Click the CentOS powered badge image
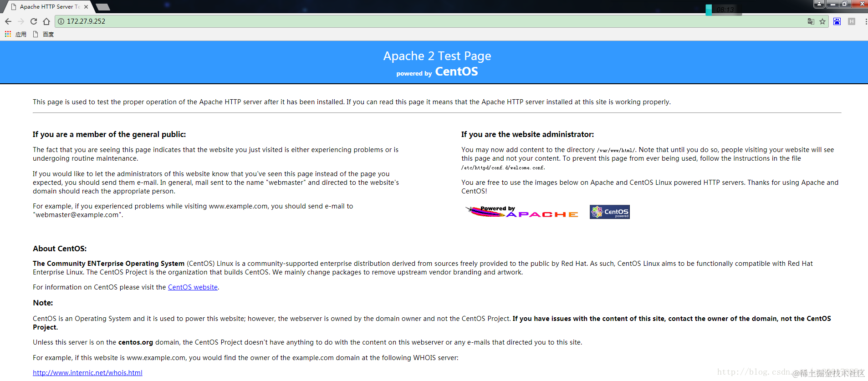Screen dimensions: 868x381 [x=610, y=212]
